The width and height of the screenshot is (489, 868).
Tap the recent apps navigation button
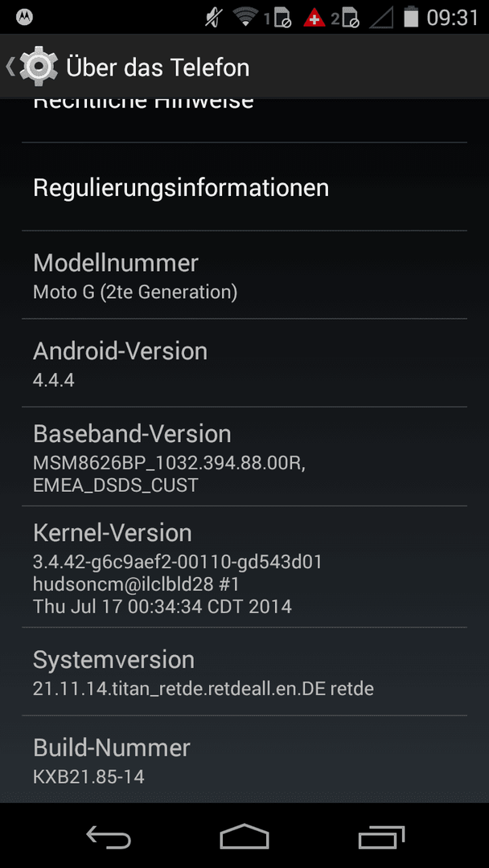point(381,836)
